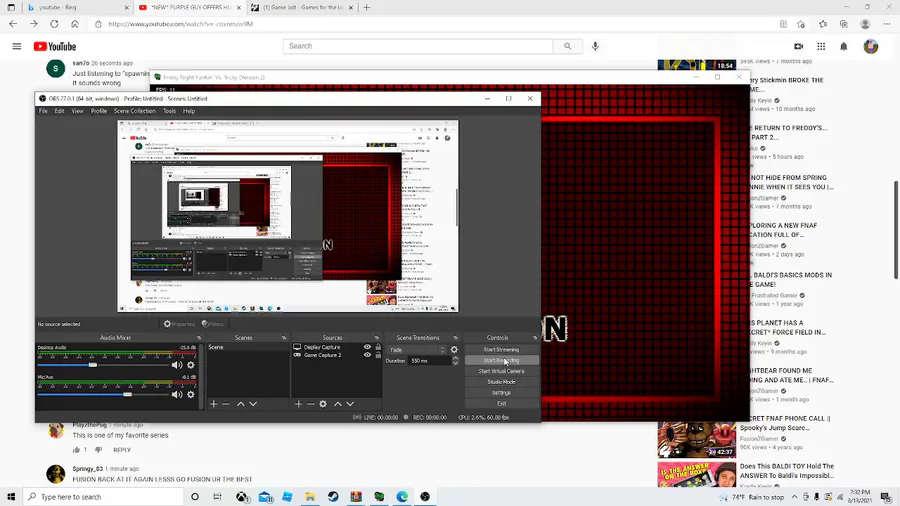Pop out the Scenes dock

coord(284,338)
